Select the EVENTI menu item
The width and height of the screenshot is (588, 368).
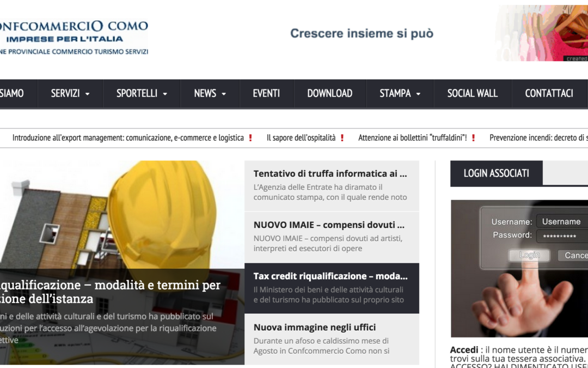pos(266,93)
